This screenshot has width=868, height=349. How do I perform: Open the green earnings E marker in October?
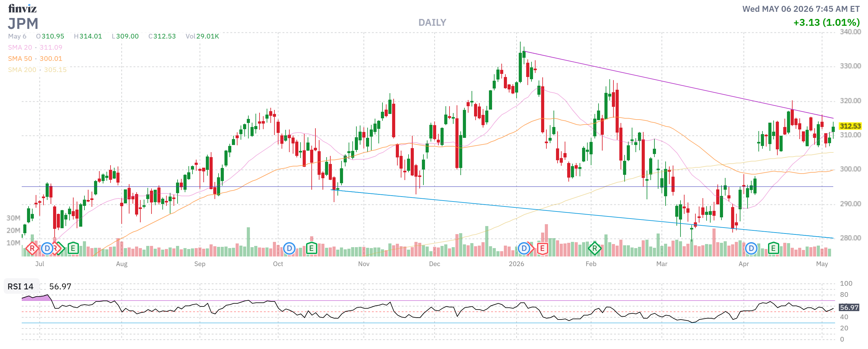click(311, 249)
